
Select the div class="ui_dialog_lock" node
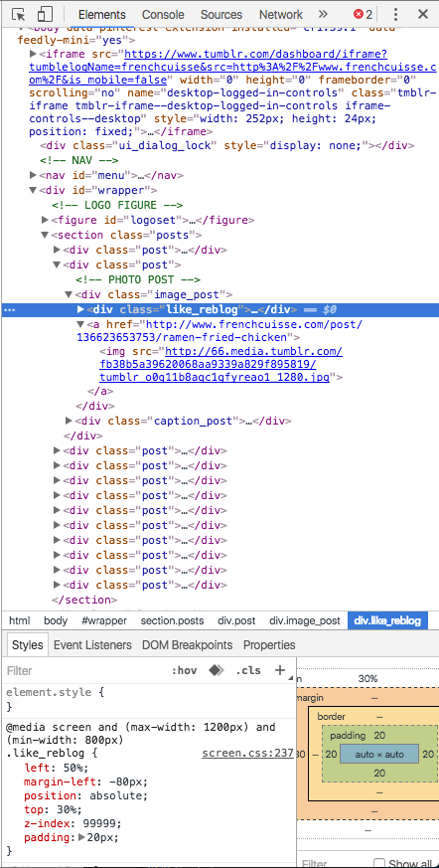click(227, 145)
